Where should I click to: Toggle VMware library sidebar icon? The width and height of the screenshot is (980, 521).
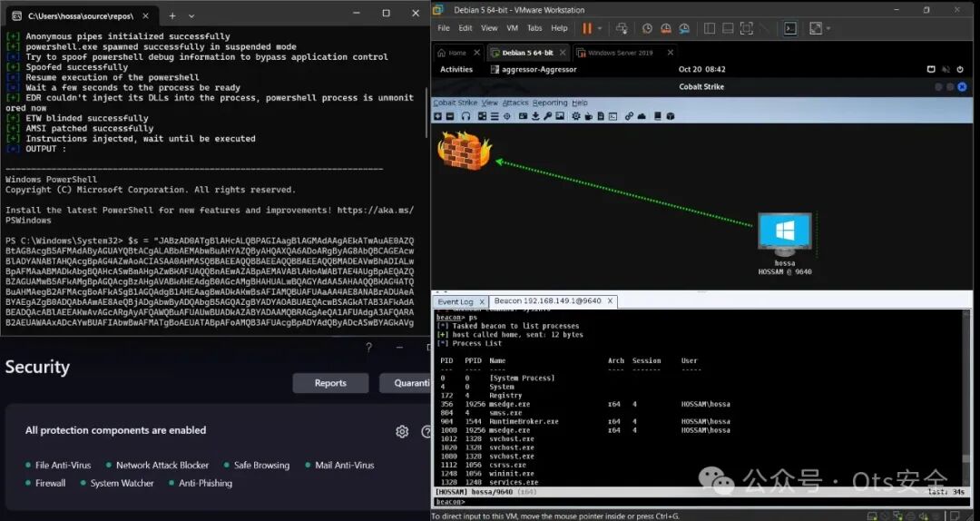710,28
